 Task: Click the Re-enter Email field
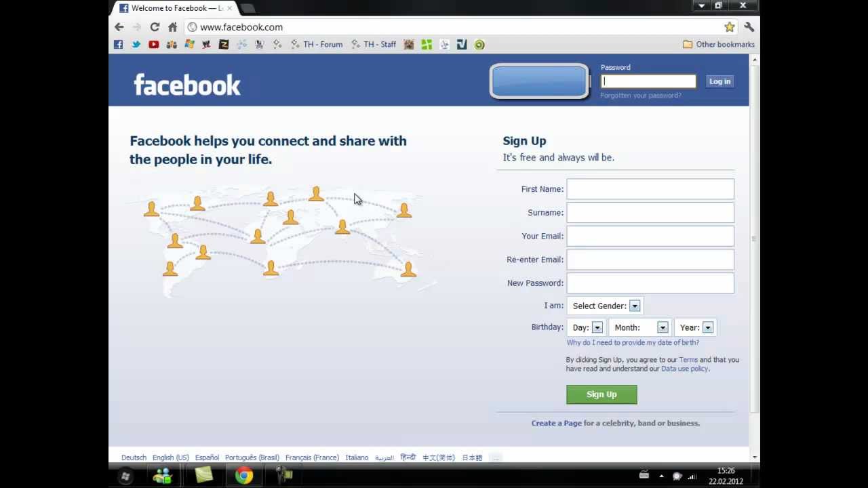[x=650, y=260]
